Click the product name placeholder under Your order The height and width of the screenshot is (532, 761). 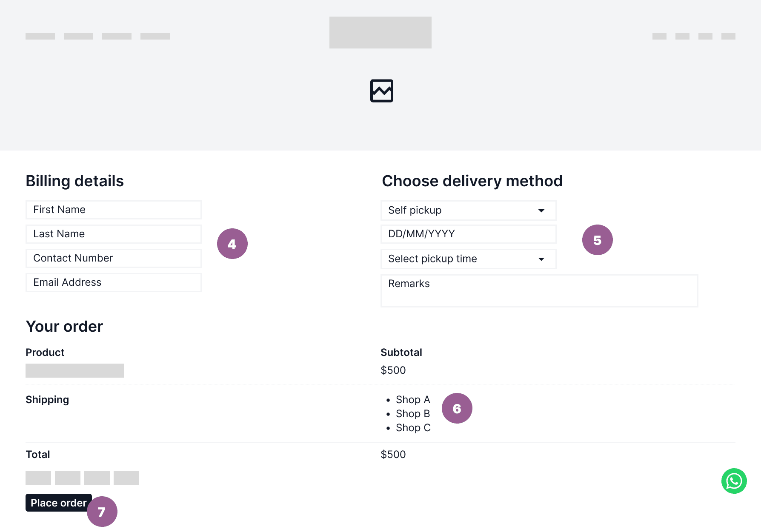[x=74, y=370]
